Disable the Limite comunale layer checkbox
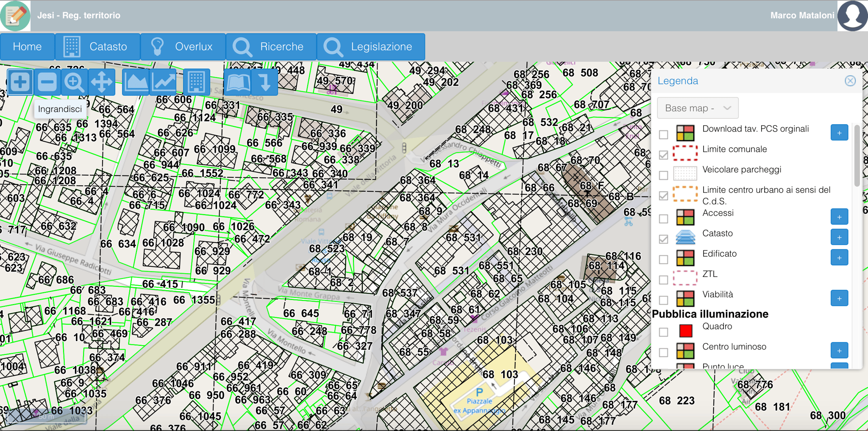The height and width of the screenshot is (431, 868). coord(664,155)
